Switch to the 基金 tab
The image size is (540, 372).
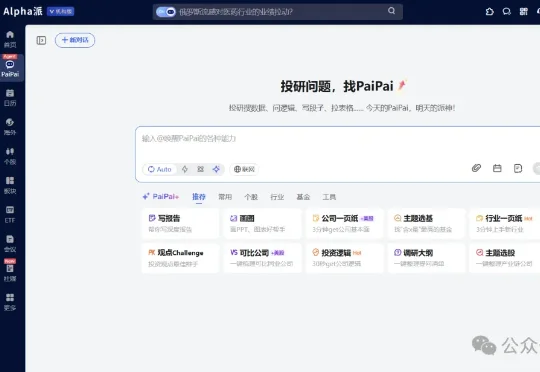pyautogui.click(x=303, y=197)
